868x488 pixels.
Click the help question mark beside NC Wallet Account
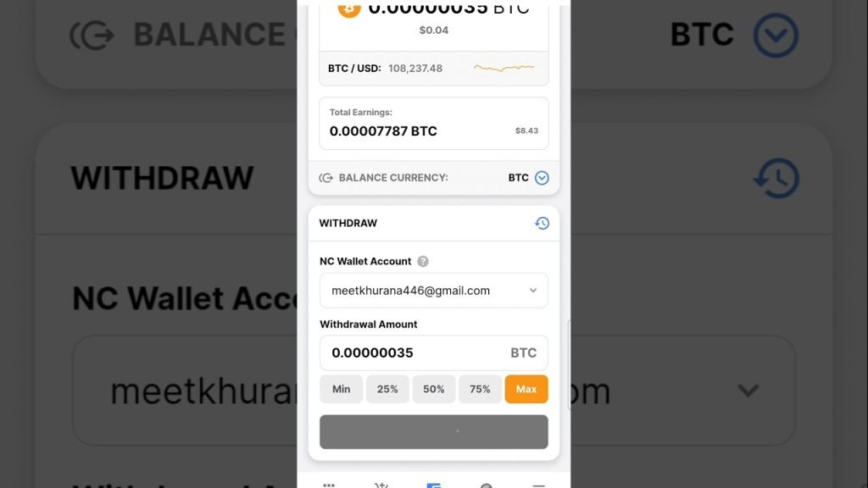tap(423, 261)
